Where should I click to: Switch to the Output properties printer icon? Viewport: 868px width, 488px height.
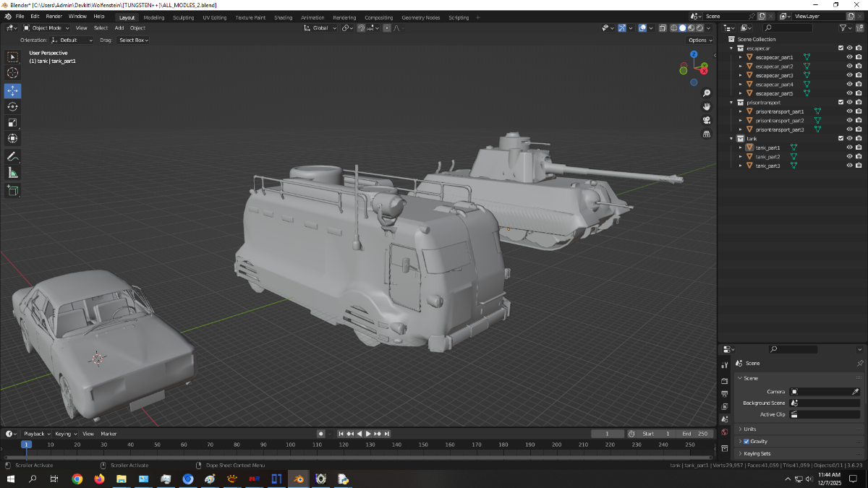coord(725,393)
